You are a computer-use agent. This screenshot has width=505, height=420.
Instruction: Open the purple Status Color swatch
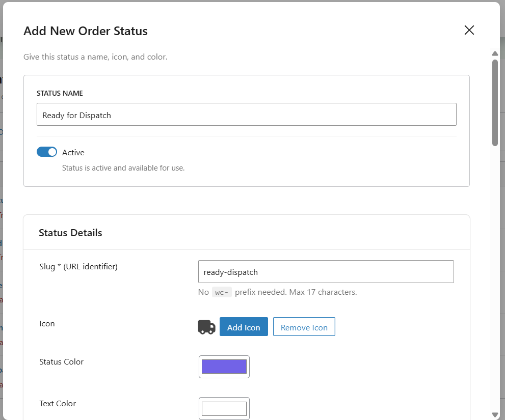coord(224,367)
